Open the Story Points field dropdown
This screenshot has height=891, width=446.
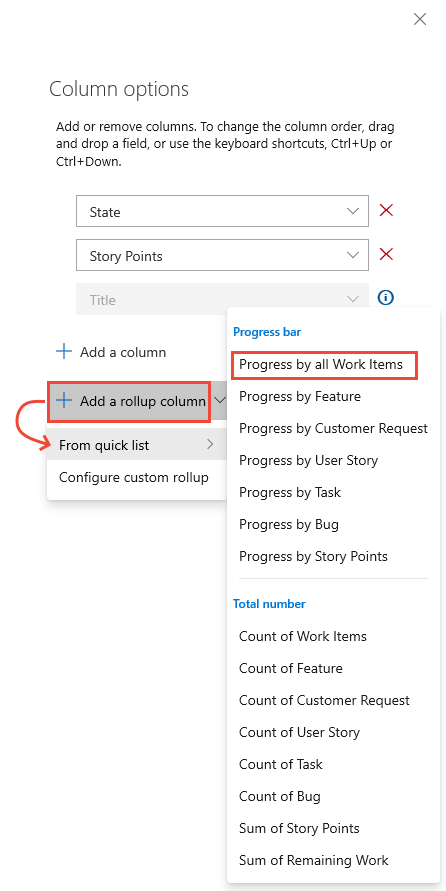click(353, 255)
